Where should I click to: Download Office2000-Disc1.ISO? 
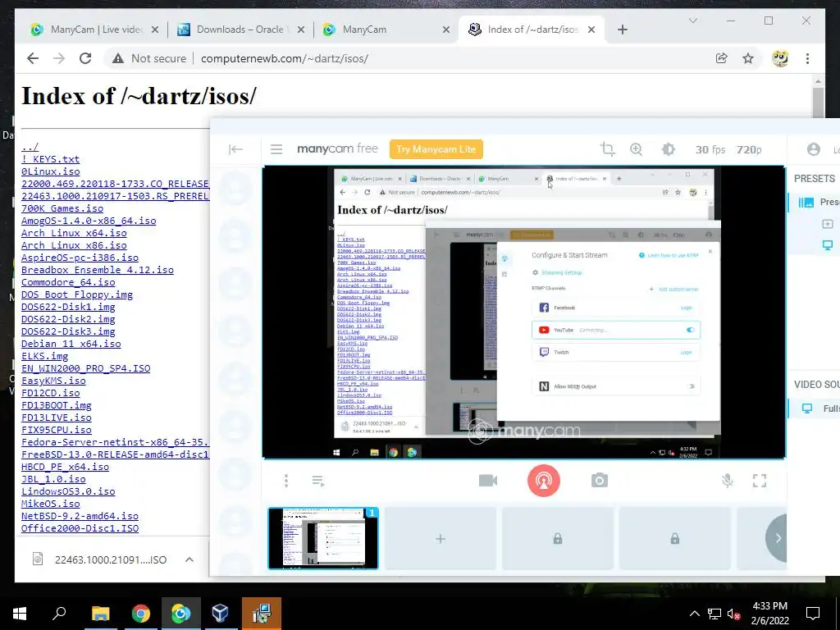[80, 529]
